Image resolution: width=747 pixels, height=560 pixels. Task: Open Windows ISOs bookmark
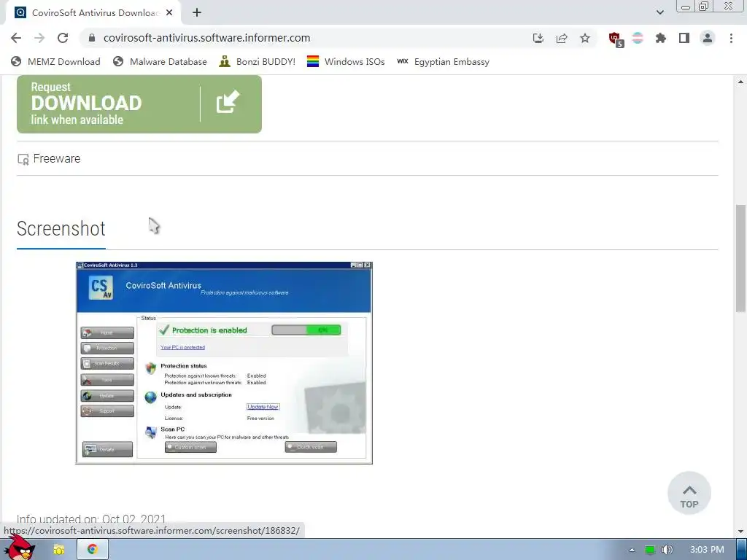point(346,61)
